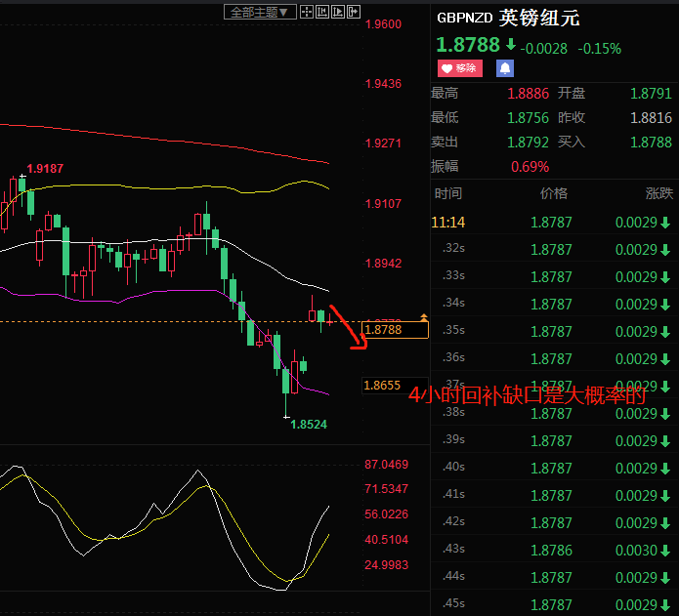Click the chart axis rewind icon
Viewport: 679px width, 616px height.
[322, 12]
